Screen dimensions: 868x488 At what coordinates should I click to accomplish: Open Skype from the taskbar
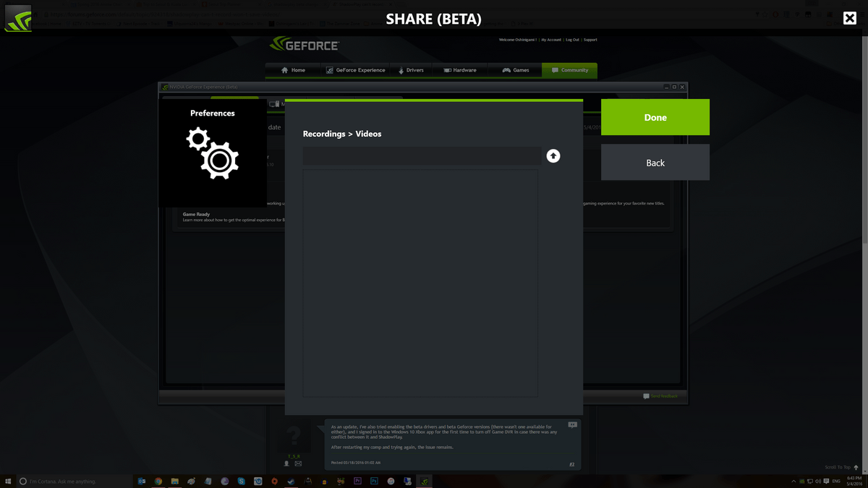[x=242, y=481]
